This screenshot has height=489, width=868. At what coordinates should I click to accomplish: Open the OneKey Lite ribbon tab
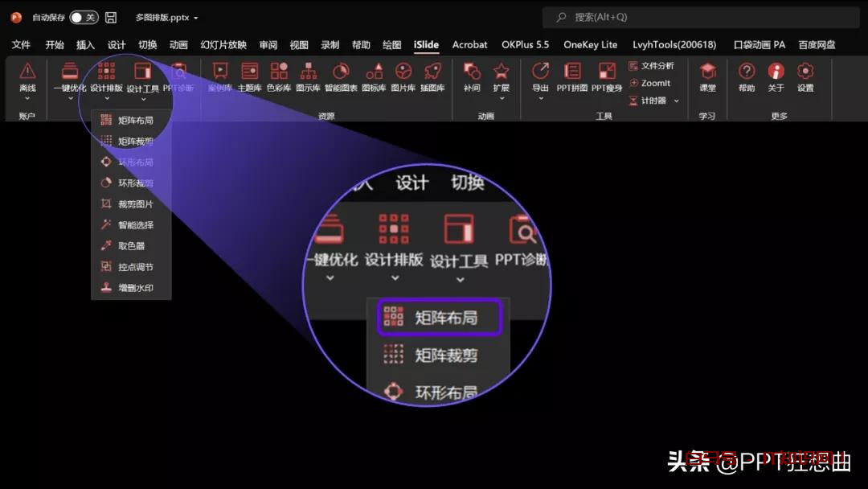pyautogui.click(x=590, y=45)
